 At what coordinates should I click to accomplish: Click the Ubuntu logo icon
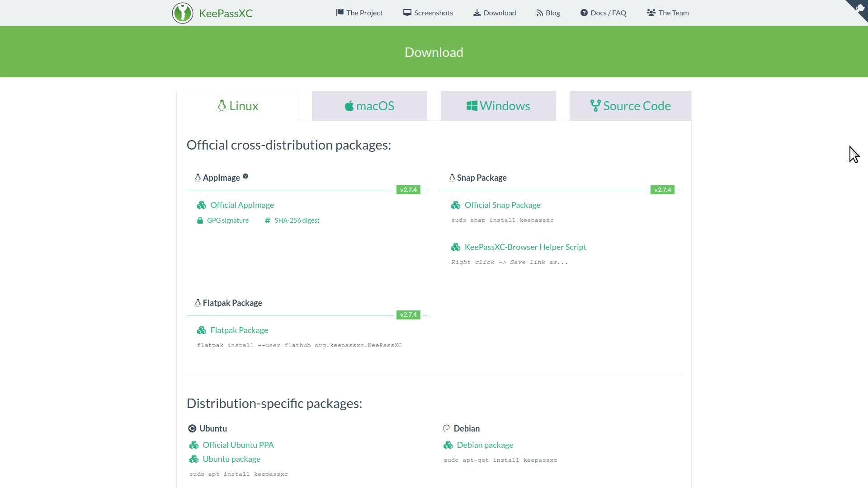pyautogui.click(x=192, y=429)
